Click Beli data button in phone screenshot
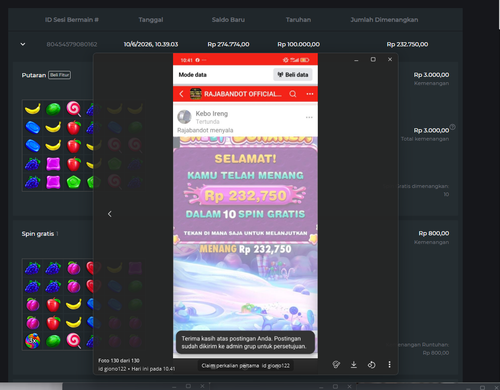 (293, 75)
